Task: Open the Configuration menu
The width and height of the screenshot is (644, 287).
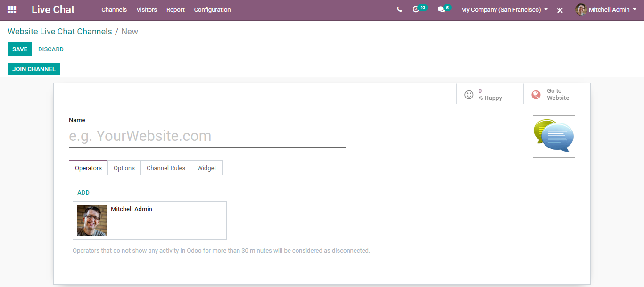Action: pyautogui.click(x=213, y=9)
